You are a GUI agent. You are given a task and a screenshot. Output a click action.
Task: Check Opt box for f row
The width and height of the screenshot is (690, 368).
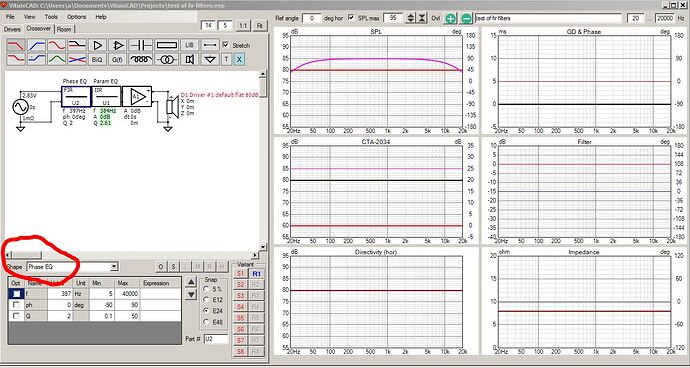[x=16, y=294]
